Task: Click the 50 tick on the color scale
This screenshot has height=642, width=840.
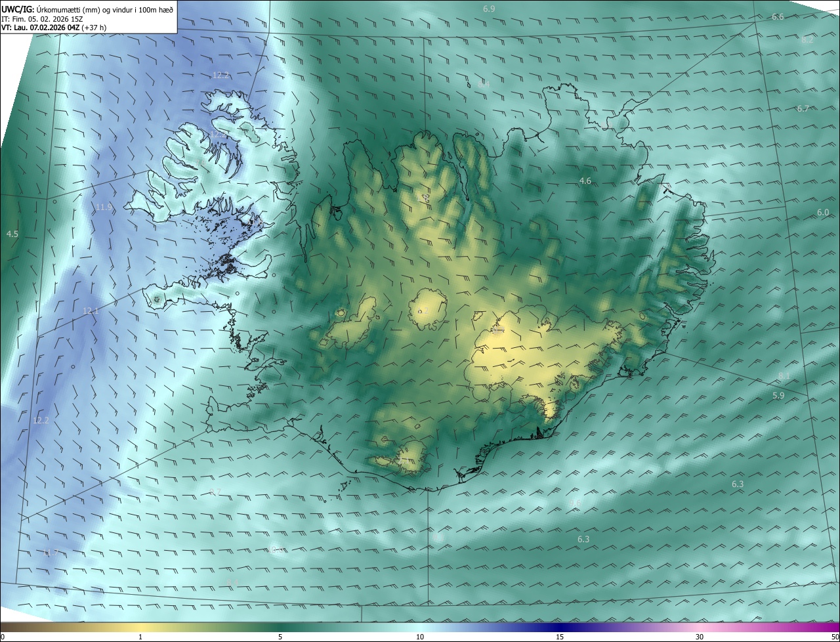Action: [835, 637]
